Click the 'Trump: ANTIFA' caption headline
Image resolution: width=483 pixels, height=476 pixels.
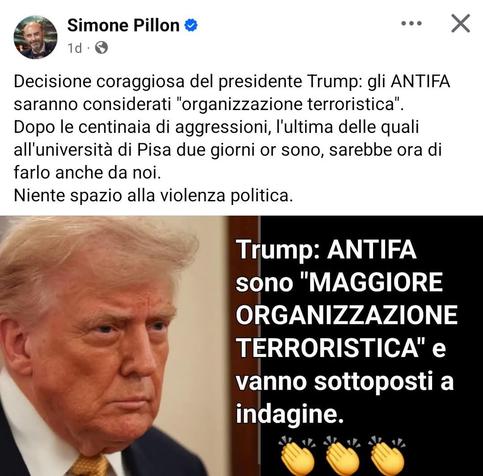[326, 249]
